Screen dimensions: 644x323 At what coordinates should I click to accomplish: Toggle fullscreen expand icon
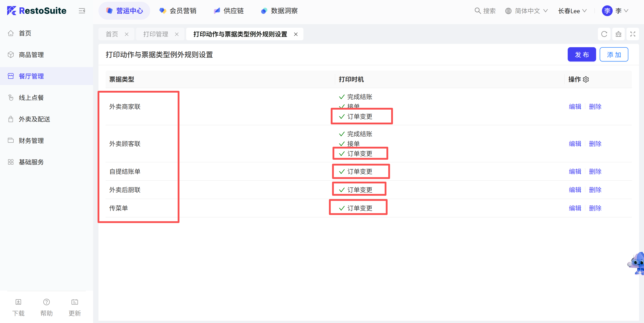[x=633, y=34]
